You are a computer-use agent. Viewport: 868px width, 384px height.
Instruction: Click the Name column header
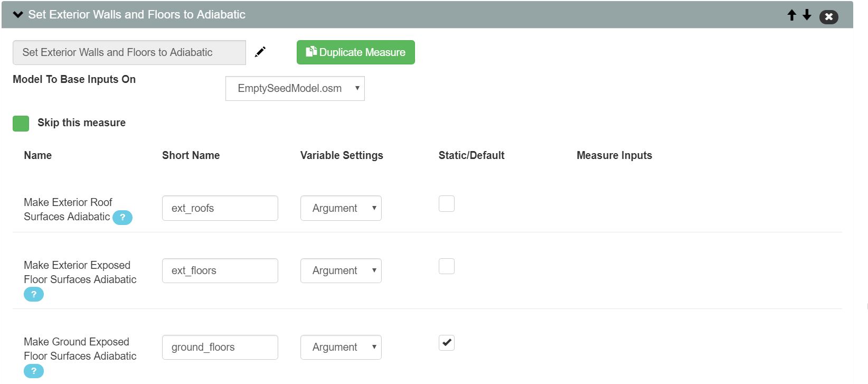click(x=38, y=155)
